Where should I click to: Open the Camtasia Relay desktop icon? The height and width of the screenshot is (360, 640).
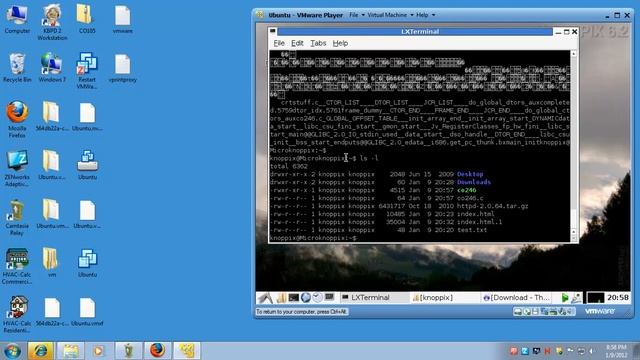17,217
